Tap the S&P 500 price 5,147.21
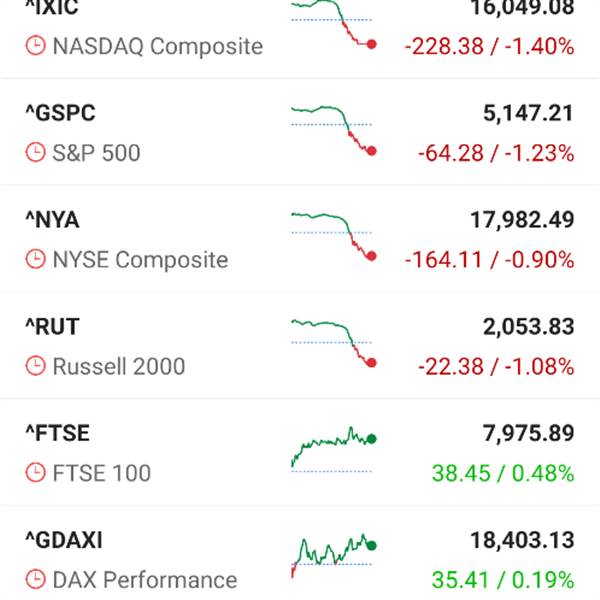This screenshot has height=600, width=600. point(528,113)
